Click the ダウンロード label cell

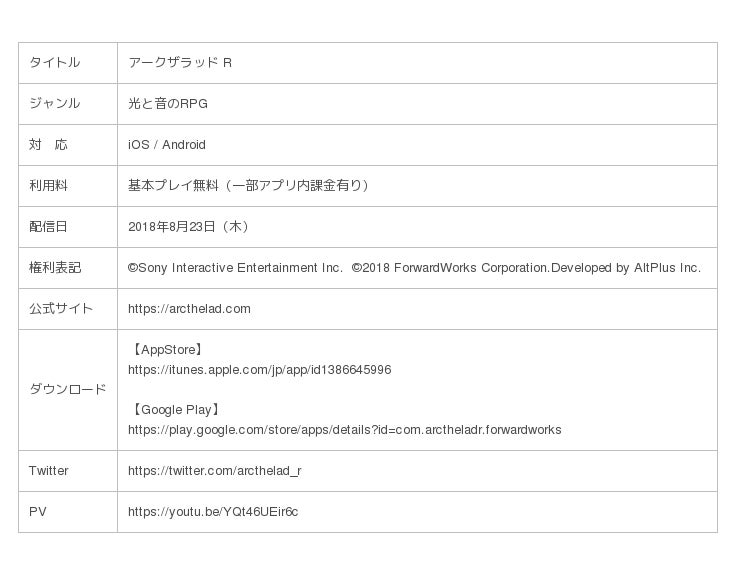click(67, 390)
